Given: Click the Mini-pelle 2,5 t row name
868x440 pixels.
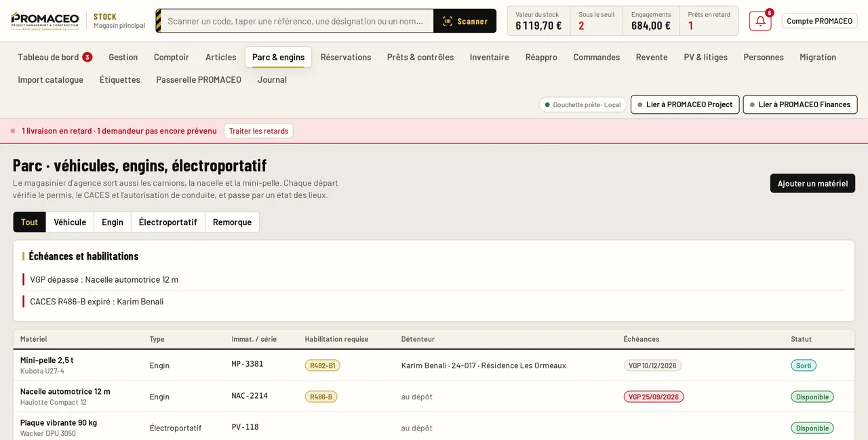Looking at the screenshot, I should tap(47, 360).
